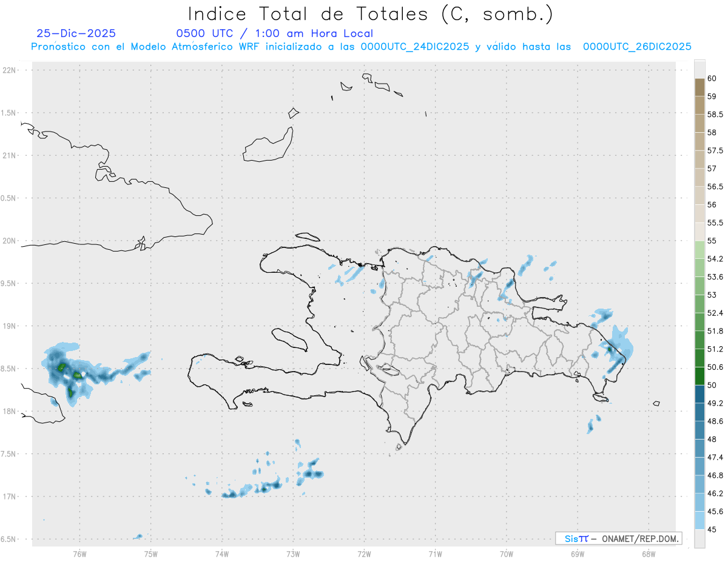The width and height of the screenshot is (728, 562).
Task: Click the '51.8' colorbar value
Action: coord(715,331)
